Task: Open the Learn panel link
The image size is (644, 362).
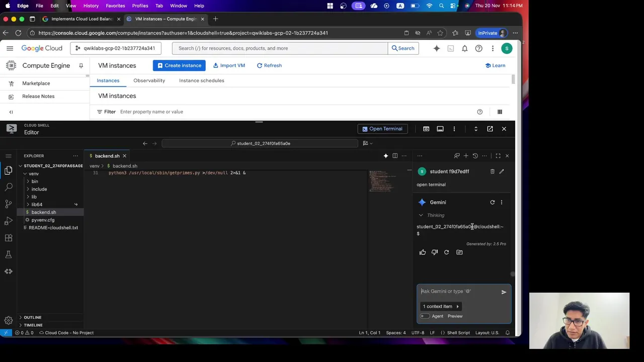Action: pyautogui.click(x=495, y=65)
